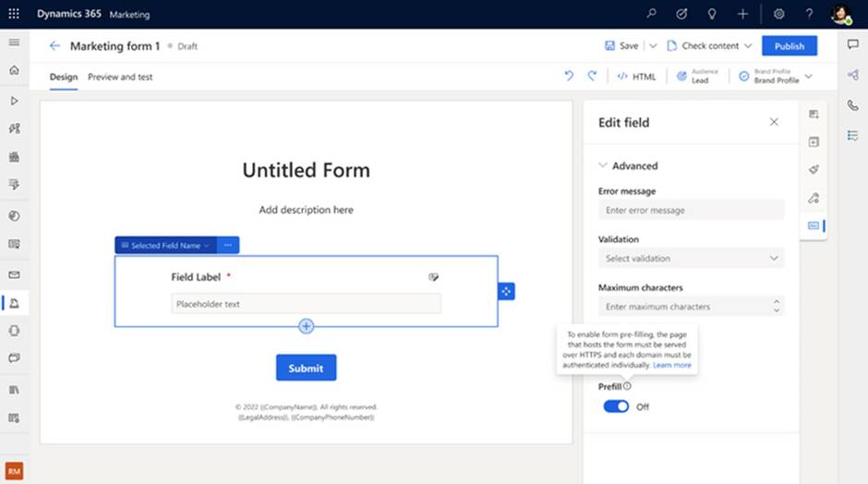This screenshot has height=484, width=868.
Task: Follow the Learn more link in tooltip
Action: coord(672,365)
